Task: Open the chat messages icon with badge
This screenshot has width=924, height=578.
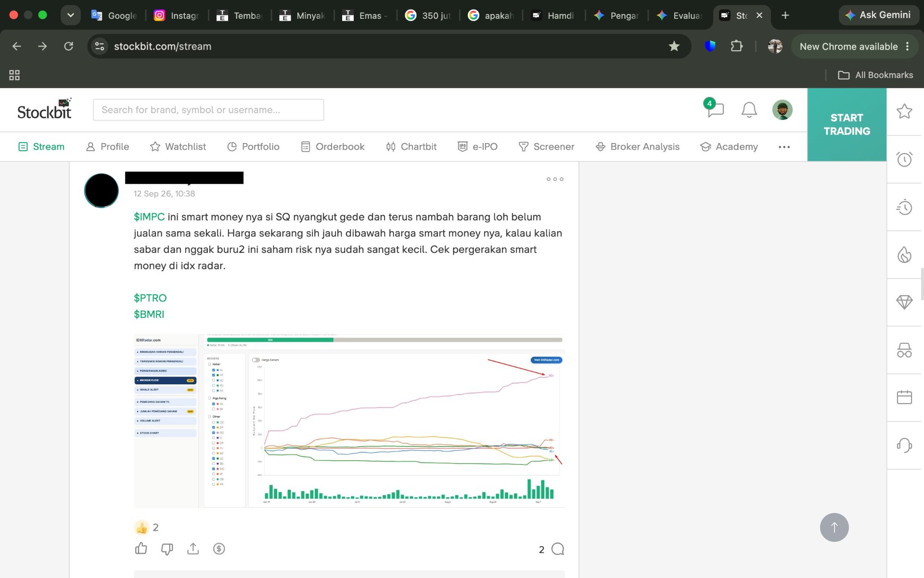Action: pyautogui.click(x=715, y=109)
